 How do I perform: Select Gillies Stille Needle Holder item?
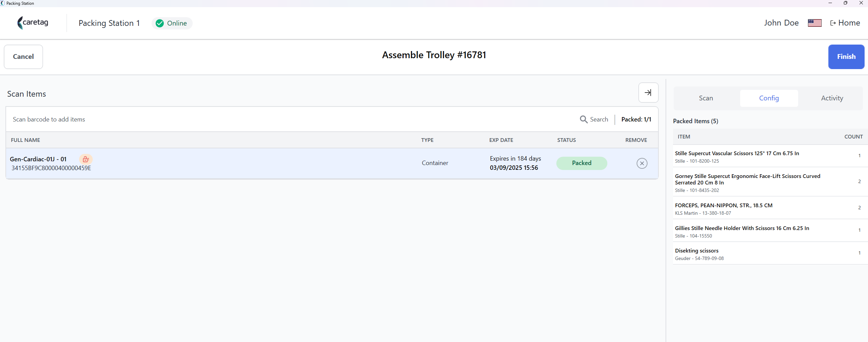770,231
